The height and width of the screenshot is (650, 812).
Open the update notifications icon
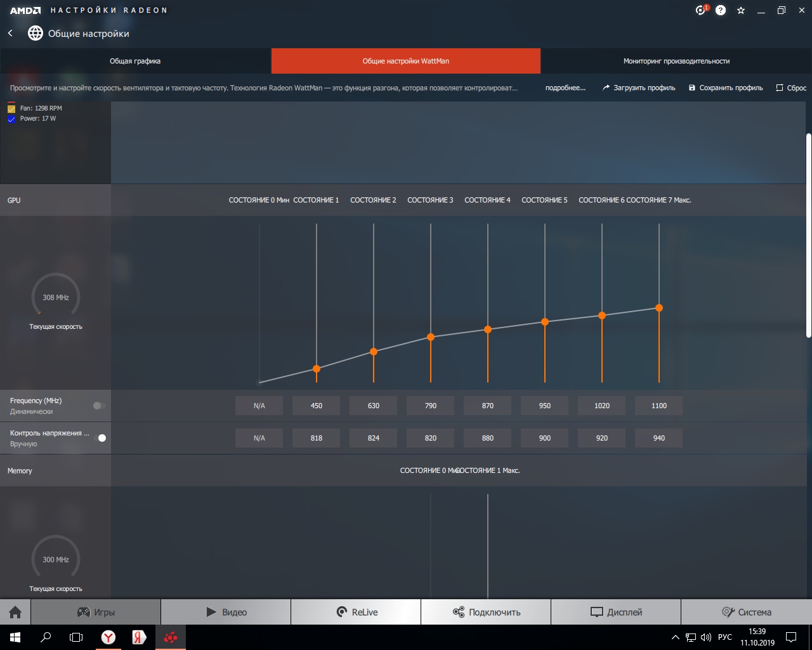(x=701, y=10)
